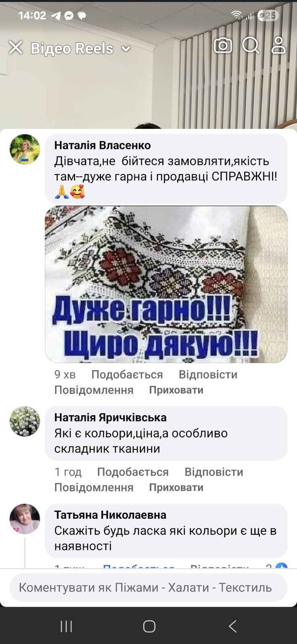Open the embroidered thank-you image attachment
The image size is (297, 644).
(166, 284)
